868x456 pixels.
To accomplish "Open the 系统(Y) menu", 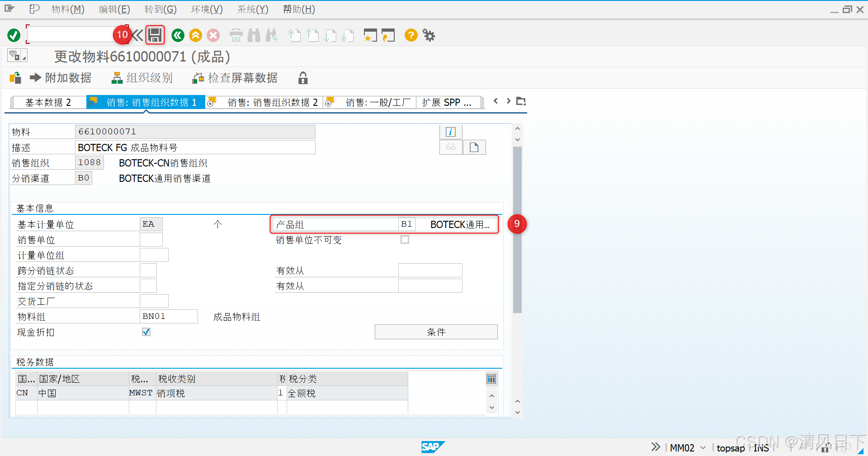I will coord(253,9).
